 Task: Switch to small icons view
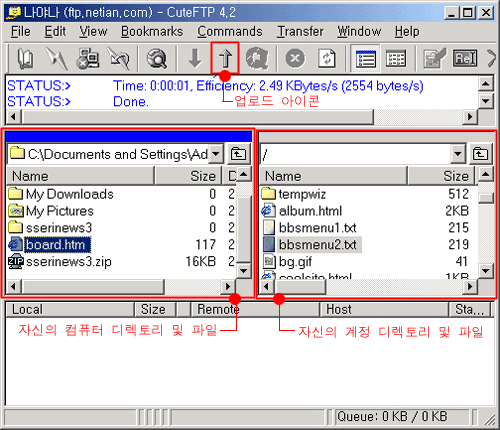[396, 59]
